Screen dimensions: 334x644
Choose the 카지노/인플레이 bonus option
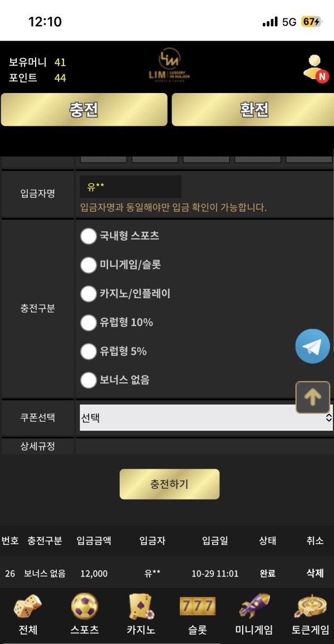[x=88, y=294]
